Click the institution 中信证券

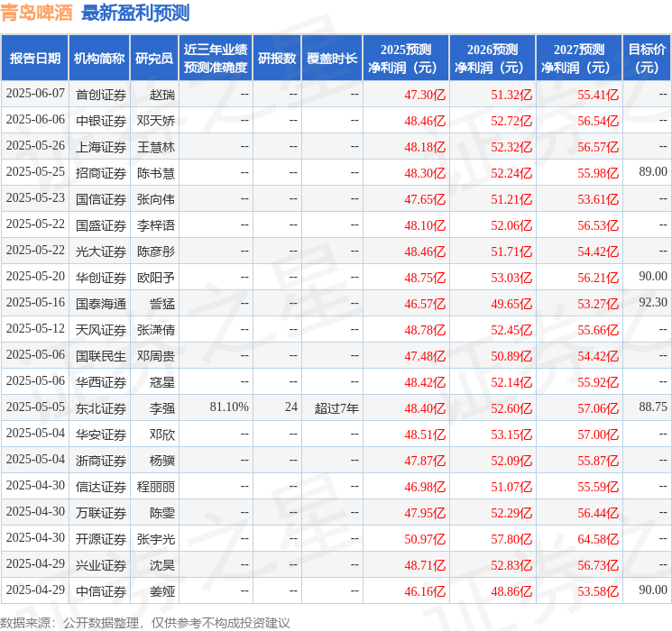[101, 590]
